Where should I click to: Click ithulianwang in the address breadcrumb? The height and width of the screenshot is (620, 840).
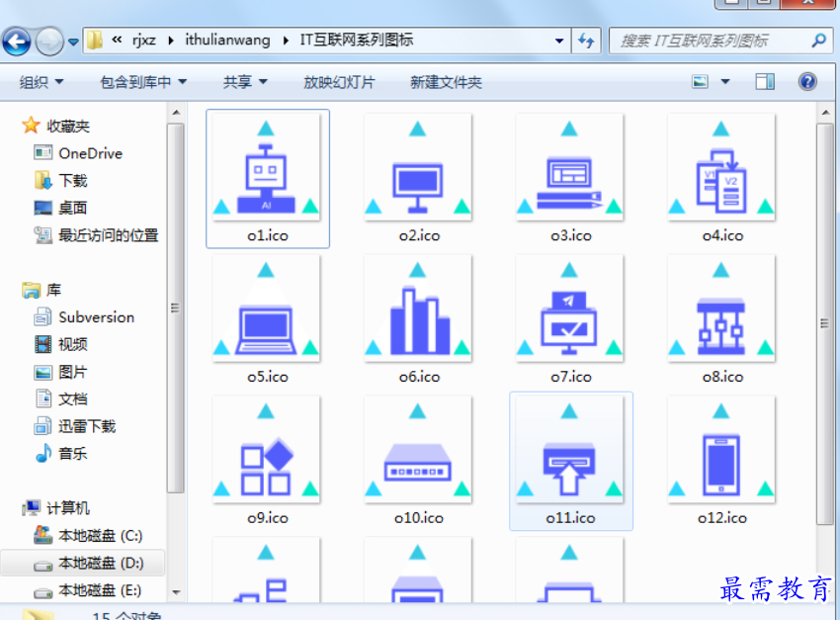227,41
